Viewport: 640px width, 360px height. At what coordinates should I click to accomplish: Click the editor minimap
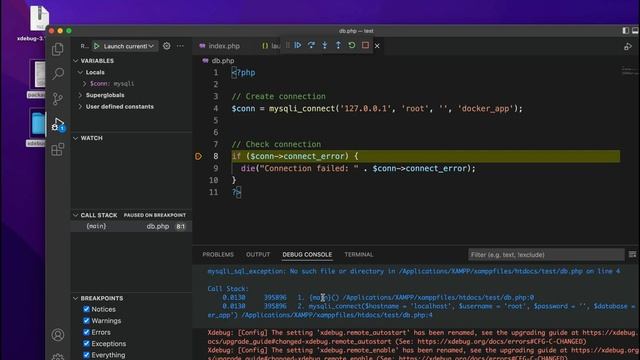coord(630,71)
